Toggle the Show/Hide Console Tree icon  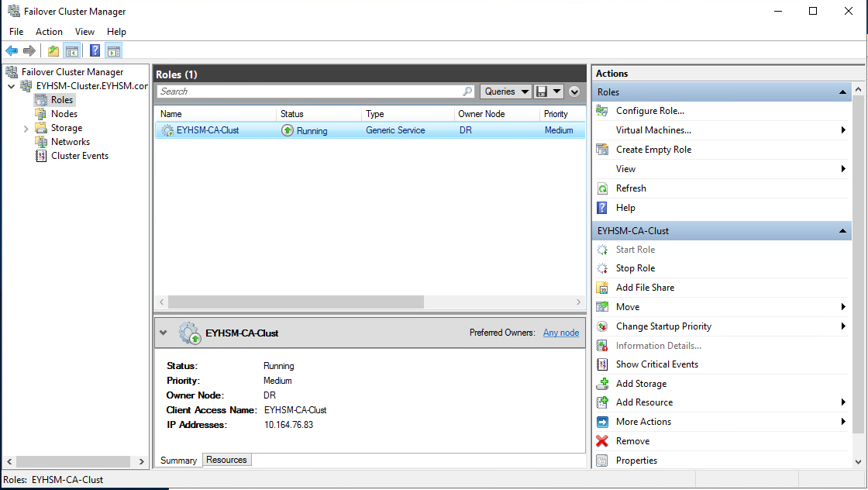click(72, 51)
